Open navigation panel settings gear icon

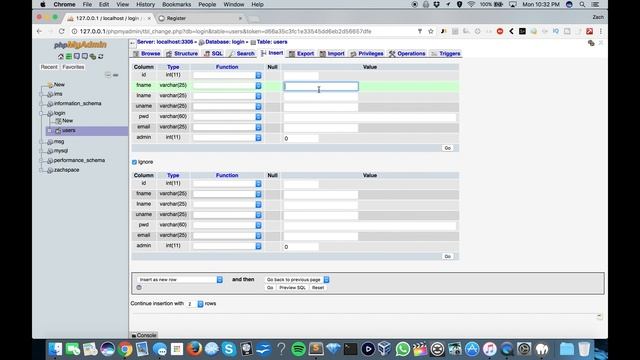[x=93, y=56]
